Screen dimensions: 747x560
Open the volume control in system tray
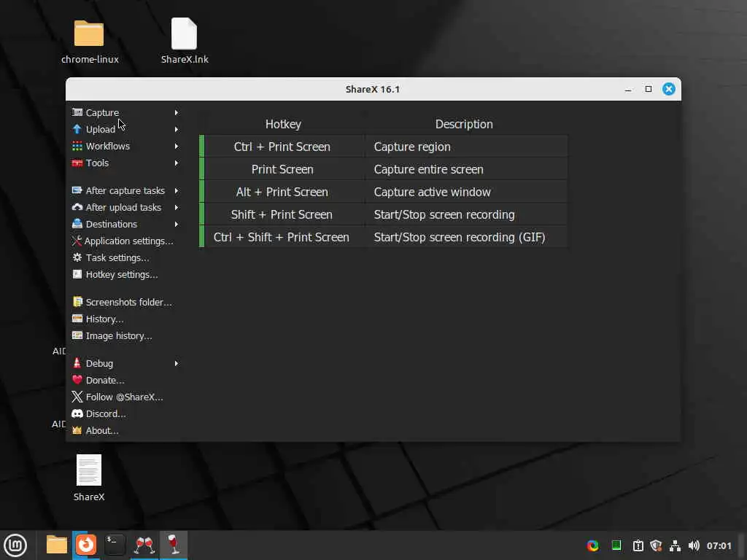tap(694, 545)
